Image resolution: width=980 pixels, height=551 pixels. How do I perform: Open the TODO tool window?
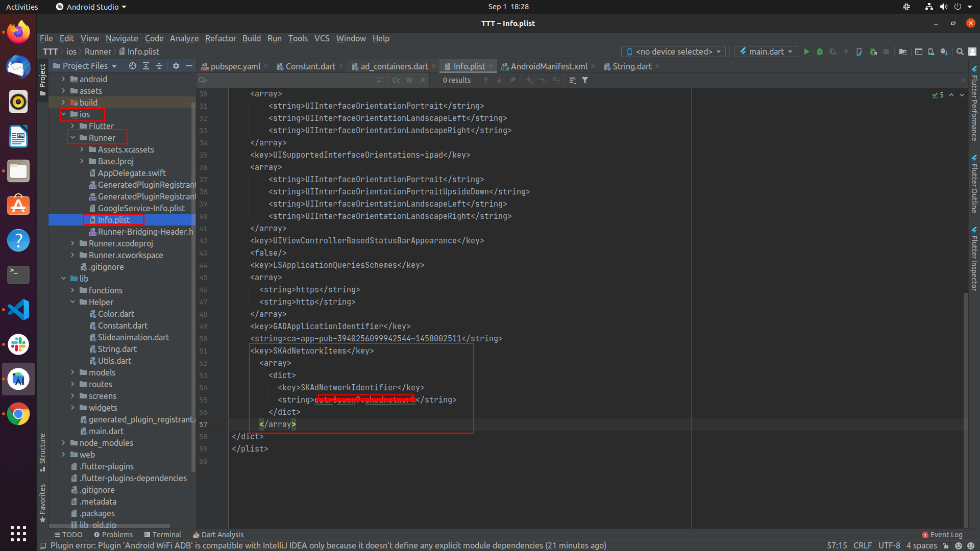(x=68, y=535)
